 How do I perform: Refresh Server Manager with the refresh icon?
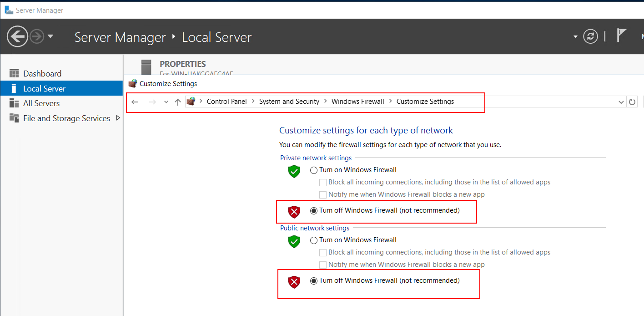pos(590,36)
